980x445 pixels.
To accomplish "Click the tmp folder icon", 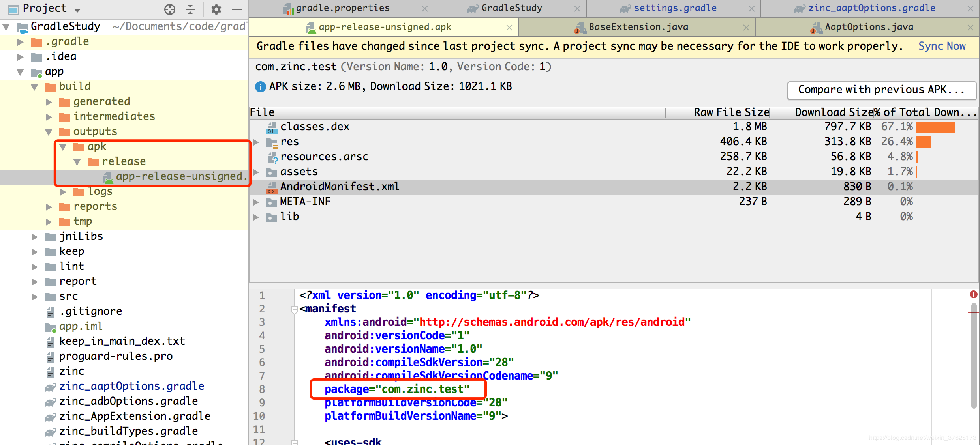I will 65,222.
